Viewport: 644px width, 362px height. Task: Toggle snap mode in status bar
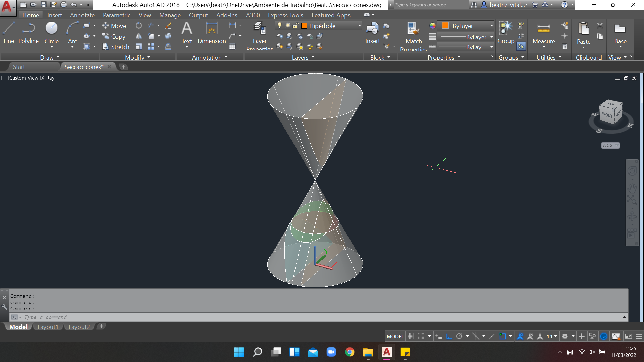[421, 336]
